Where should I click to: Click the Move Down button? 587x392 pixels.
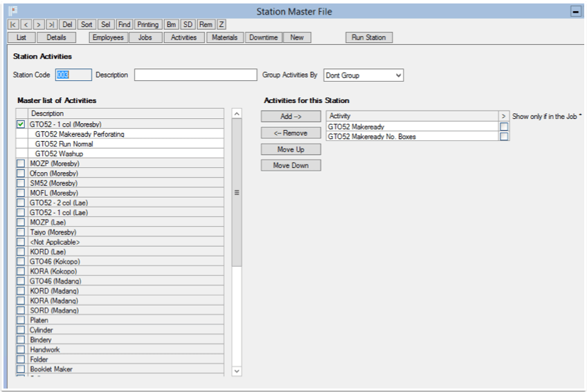click(x=291, y=165)
